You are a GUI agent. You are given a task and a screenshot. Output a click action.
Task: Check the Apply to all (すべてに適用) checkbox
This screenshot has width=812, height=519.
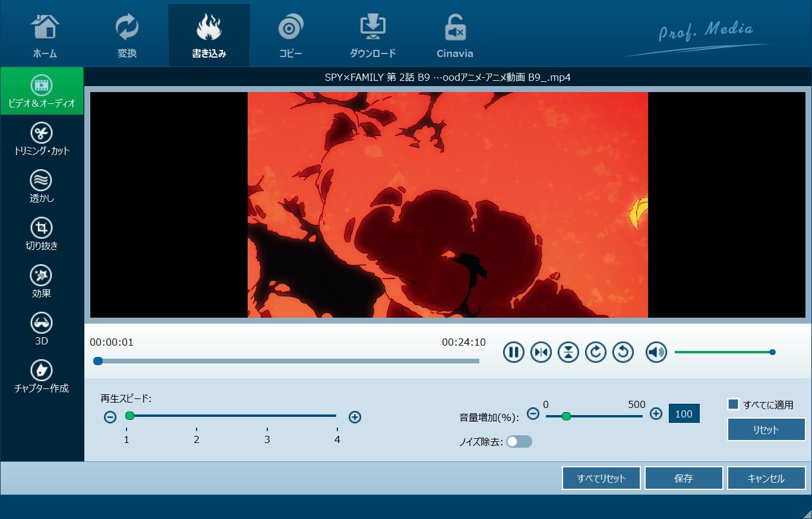pos(734,404)
